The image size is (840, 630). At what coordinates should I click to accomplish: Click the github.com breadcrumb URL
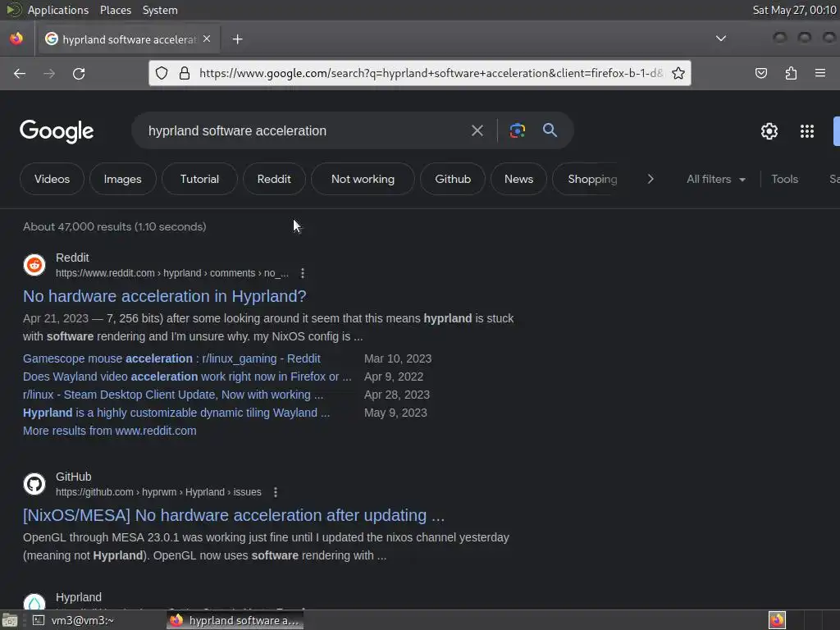158,492
